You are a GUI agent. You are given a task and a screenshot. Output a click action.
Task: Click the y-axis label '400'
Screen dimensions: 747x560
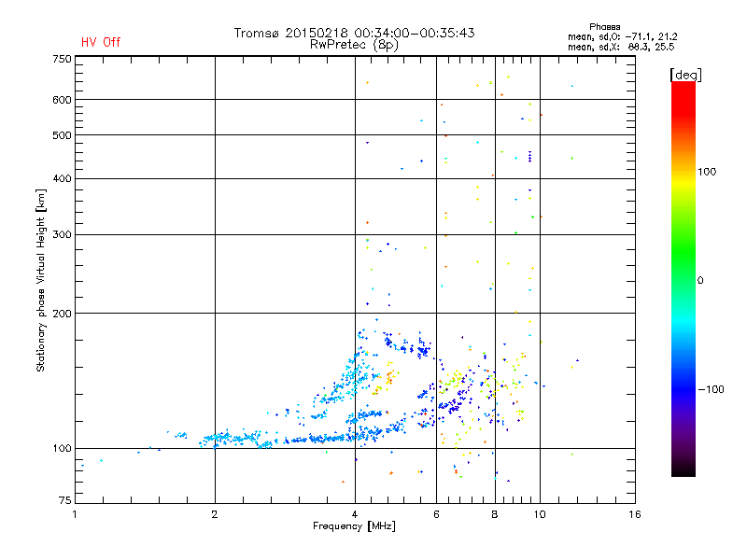click(62, 178)
